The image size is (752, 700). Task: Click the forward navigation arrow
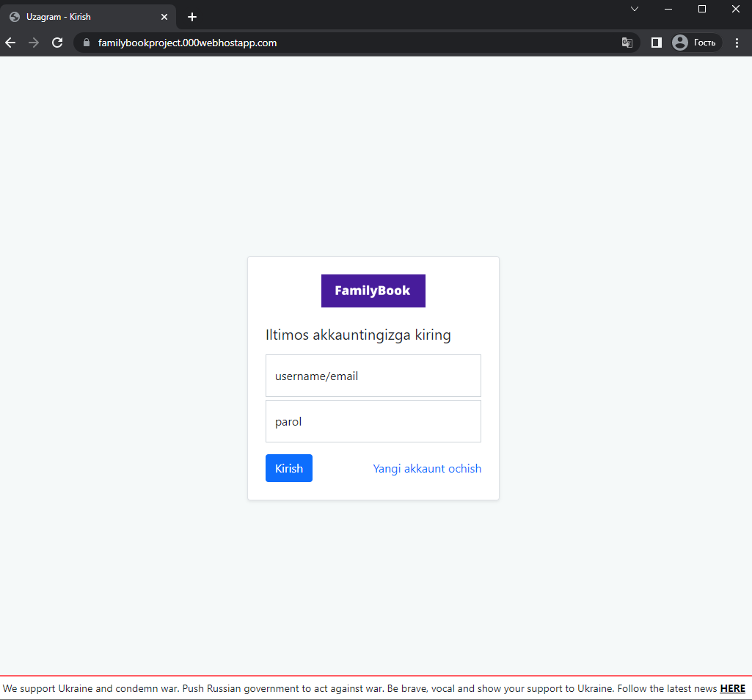coord(34,43)
